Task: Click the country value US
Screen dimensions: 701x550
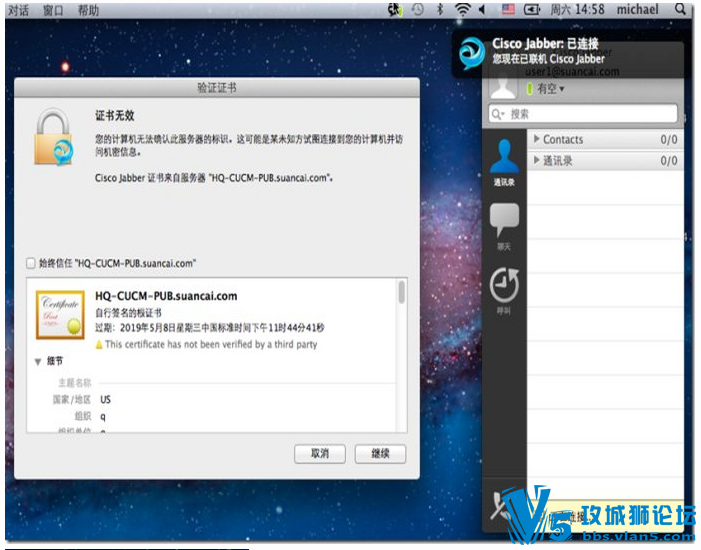Action: tap(106, 399)
